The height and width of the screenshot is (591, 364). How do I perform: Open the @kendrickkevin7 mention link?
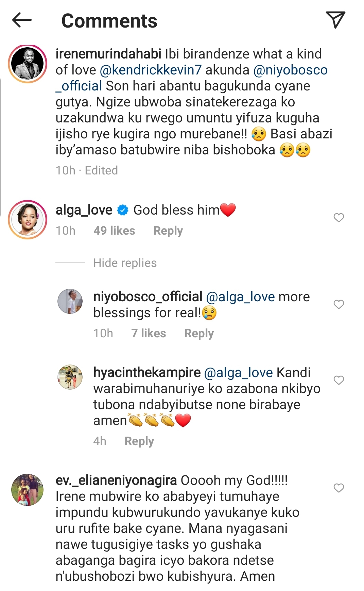pyautogui.click(x=151, y=70)
